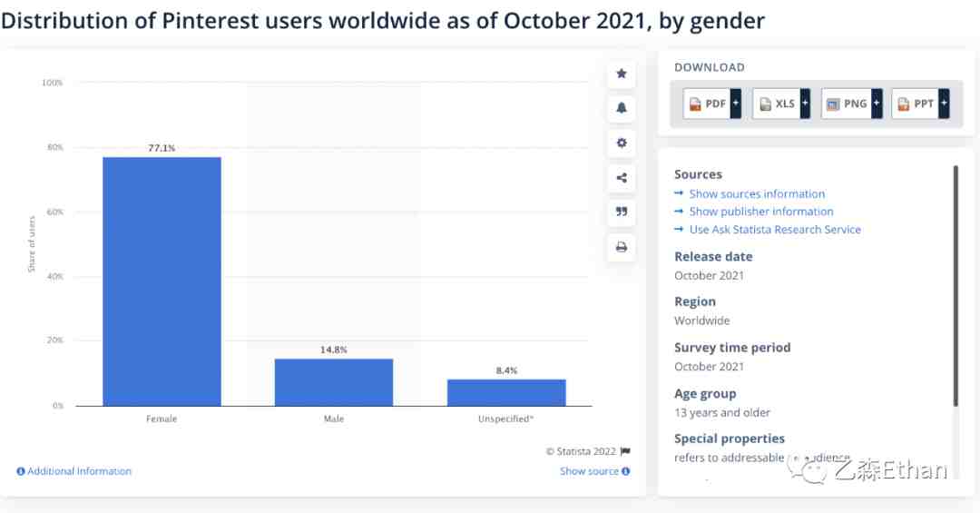The image size is (980, 513).
Task: Click the quotation citation icon
Action: pyautogui.click(x=622, y=212)
